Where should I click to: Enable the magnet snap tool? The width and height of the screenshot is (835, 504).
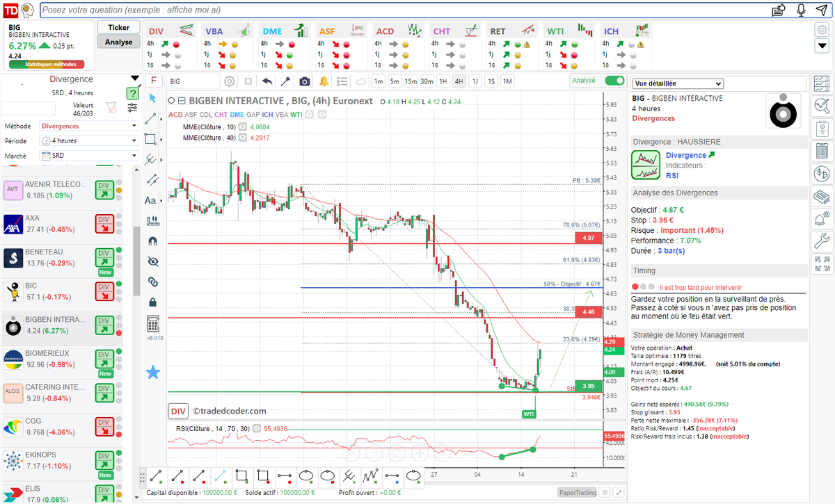click(x=153, y=242)
